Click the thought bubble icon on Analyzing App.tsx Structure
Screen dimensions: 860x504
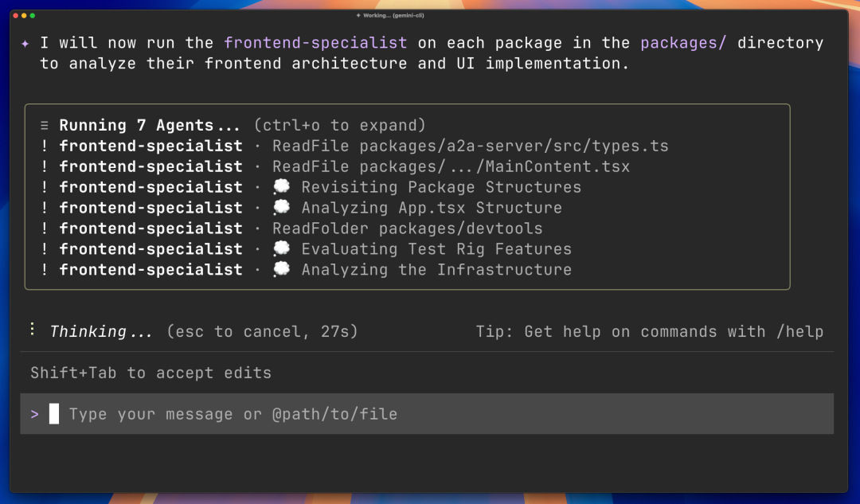coord(282,207)
